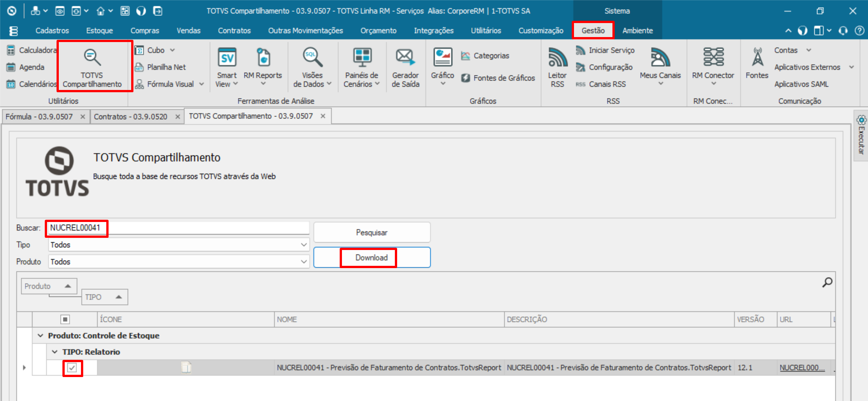Viewport: 868px width, 401px height.
Task: Expand the Contas dropdown
Action: [809, 50]
